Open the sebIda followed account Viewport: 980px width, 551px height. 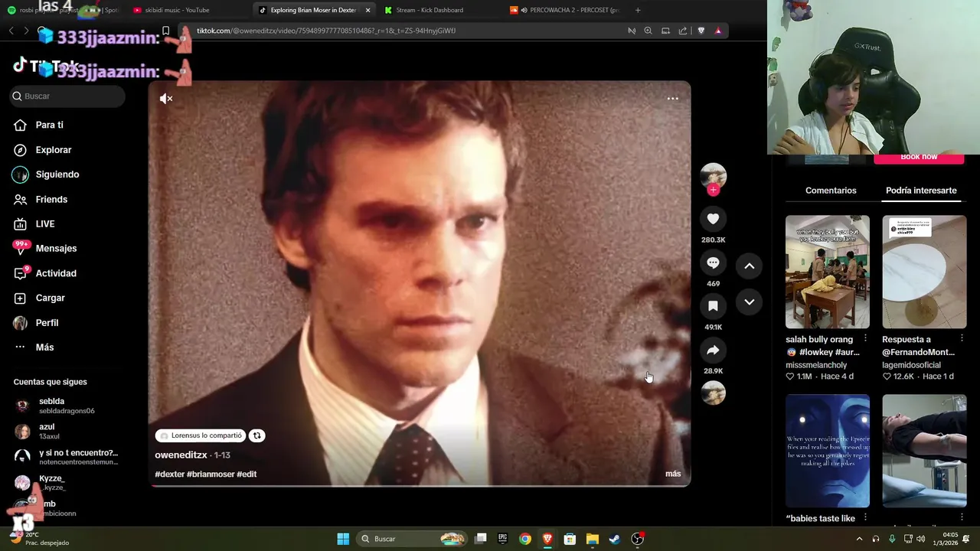click(x=66, y=406)
